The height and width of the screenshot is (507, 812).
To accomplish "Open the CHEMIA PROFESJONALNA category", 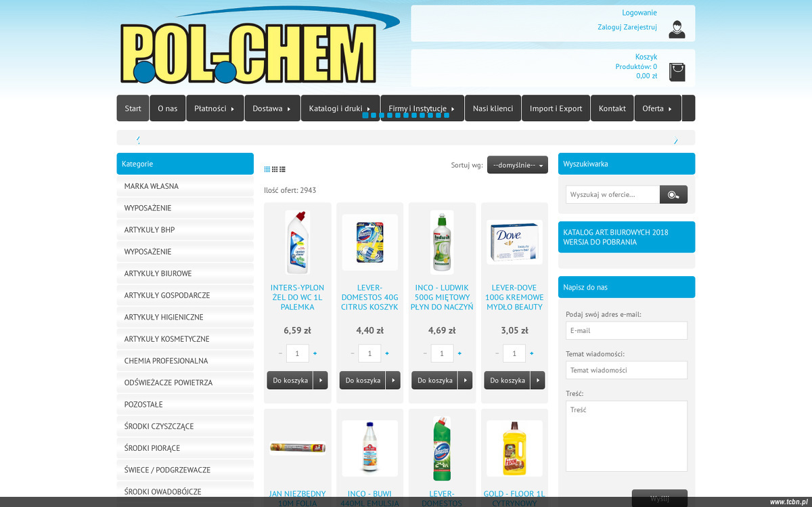I will coord(185,361).
